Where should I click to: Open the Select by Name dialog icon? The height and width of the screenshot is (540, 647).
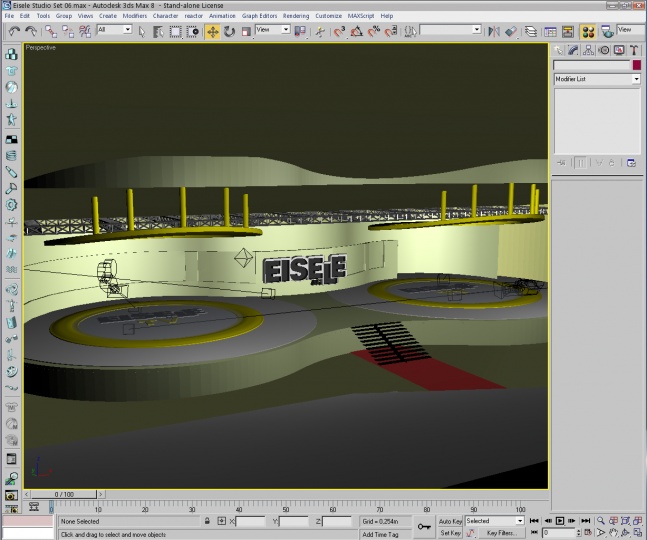click(158, 31)
